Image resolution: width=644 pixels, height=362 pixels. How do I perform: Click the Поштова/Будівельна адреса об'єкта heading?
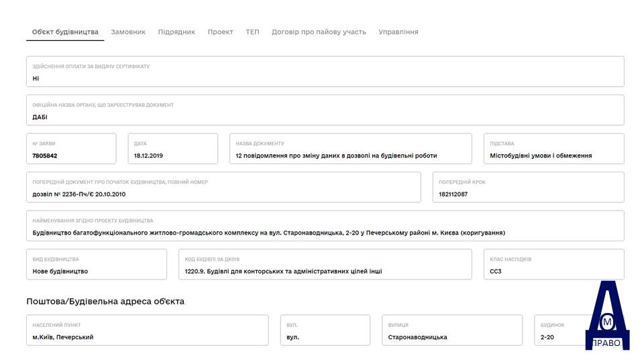point(105,301)
